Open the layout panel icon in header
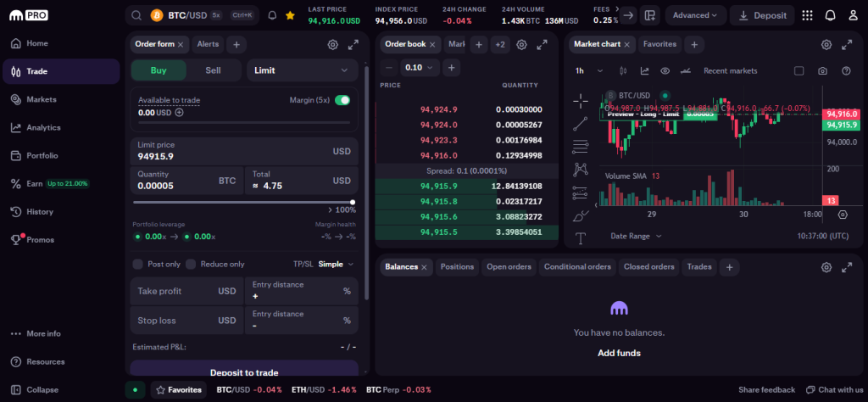 point(650,15)
